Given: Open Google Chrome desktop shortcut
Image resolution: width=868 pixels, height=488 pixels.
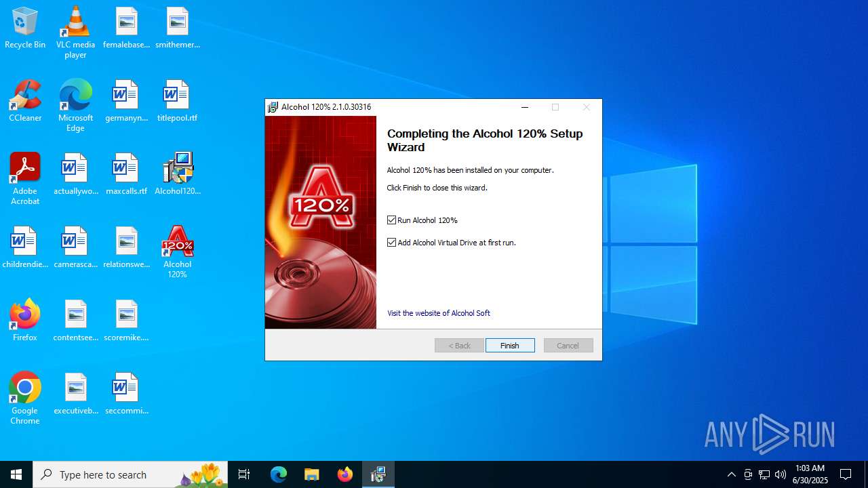Looking at the screenshot, I should click(x=25, y=399).
